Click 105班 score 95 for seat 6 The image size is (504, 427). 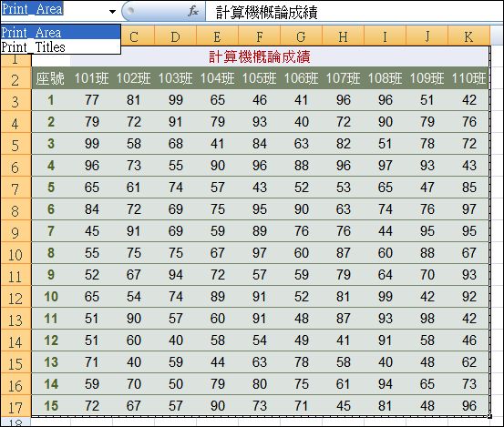260,209
